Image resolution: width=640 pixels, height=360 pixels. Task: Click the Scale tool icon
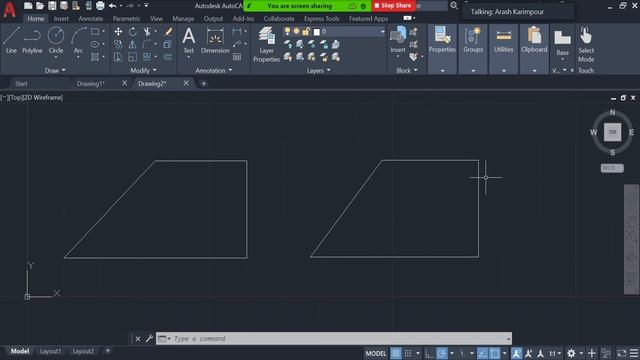point(133,57)
